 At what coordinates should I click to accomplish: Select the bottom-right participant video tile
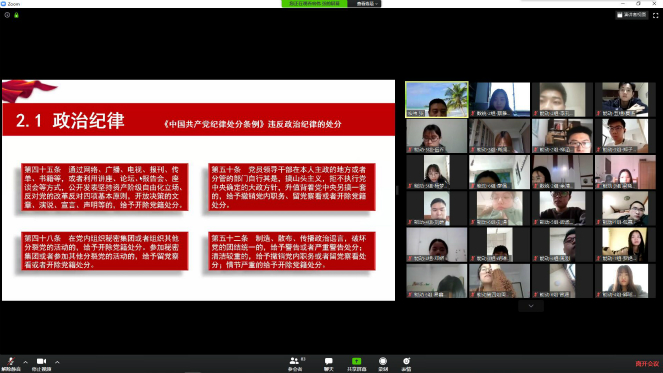click(x=625, y=281)
